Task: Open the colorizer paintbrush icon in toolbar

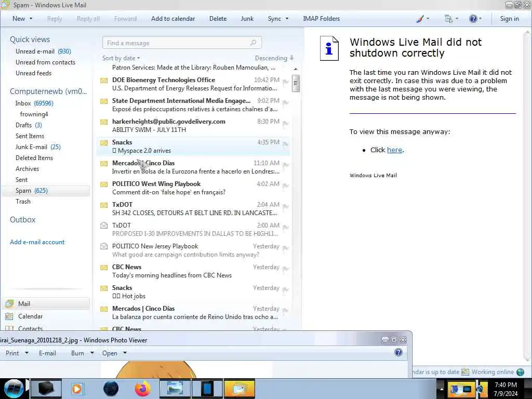Action: pyautogui.click(x=420, y=19)
